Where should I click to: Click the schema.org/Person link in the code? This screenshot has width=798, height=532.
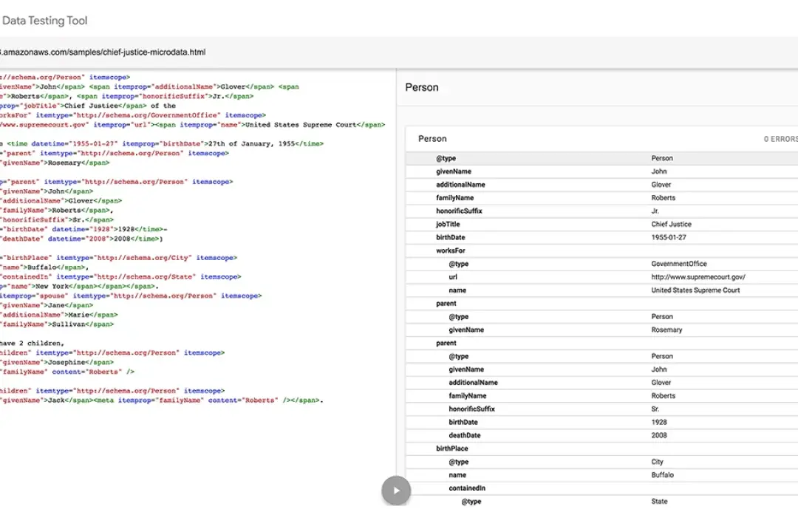point(41,77)
